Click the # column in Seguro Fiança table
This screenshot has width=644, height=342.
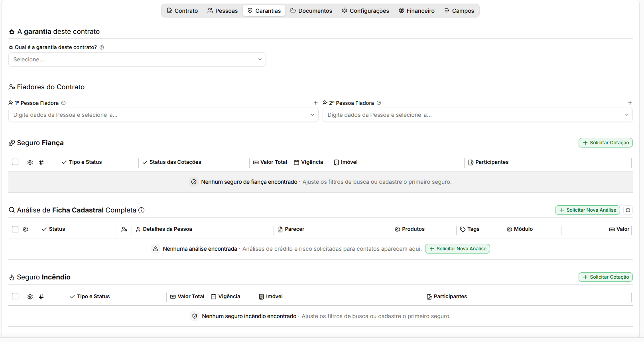[x=41, y=162]
